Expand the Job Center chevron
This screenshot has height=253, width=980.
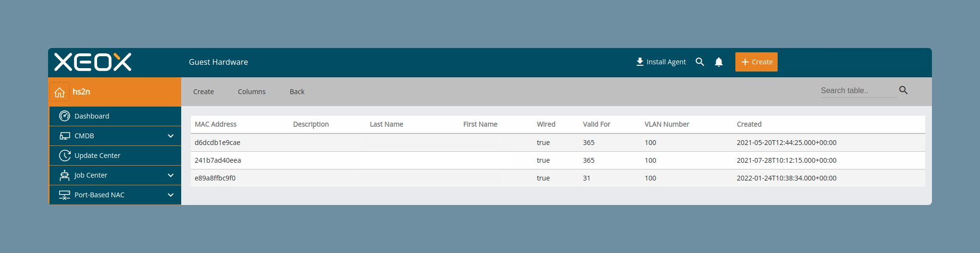pyautogui.click(x=171, y=175)
